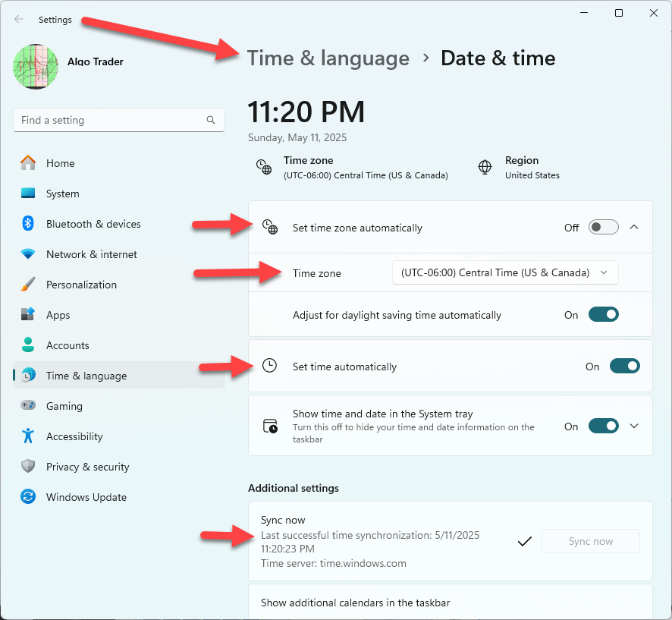Click the clock icon for Set time automatically

(x=269, y=366)
